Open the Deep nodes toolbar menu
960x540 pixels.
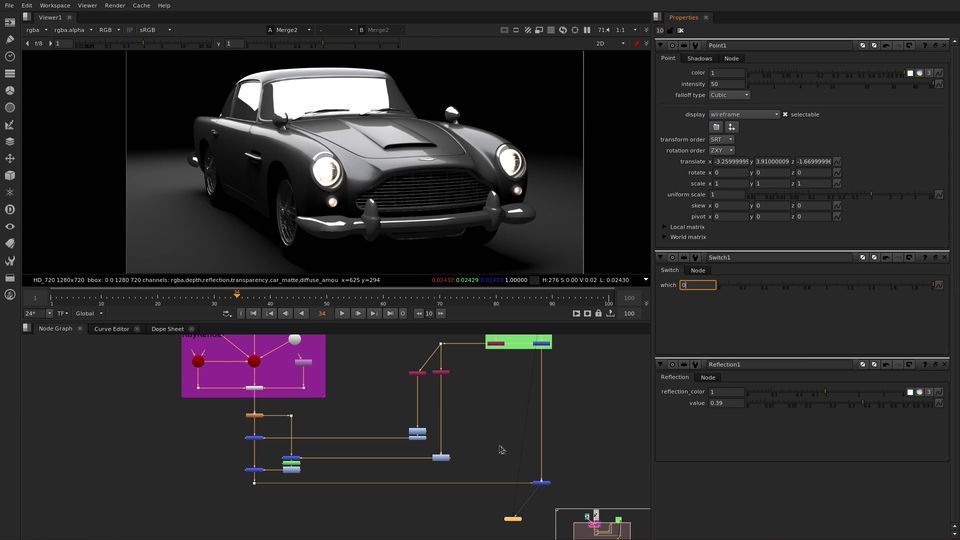point(10,209)
